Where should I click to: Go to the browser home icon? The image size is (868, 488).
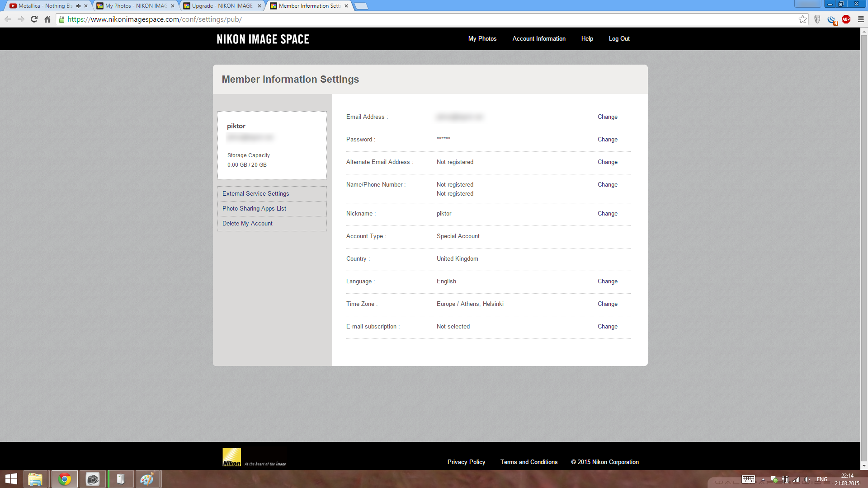point(47,19)
